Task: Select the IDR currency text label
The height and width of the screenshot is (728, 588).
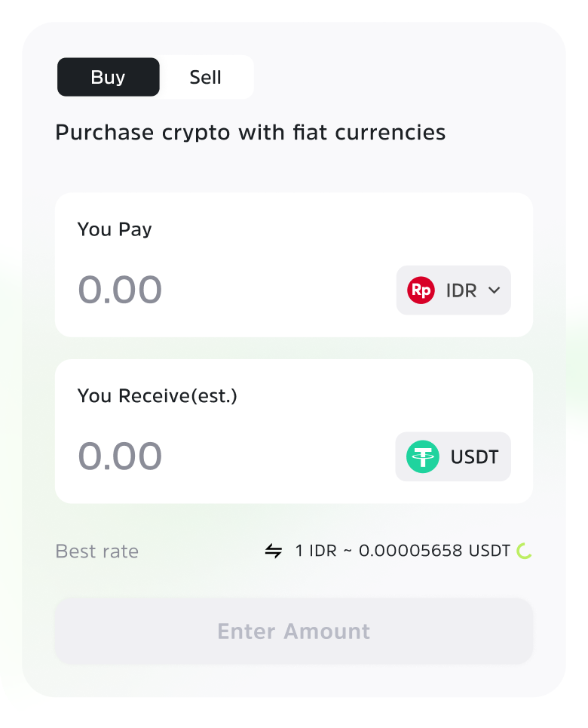Action: (x=461, y=290)
